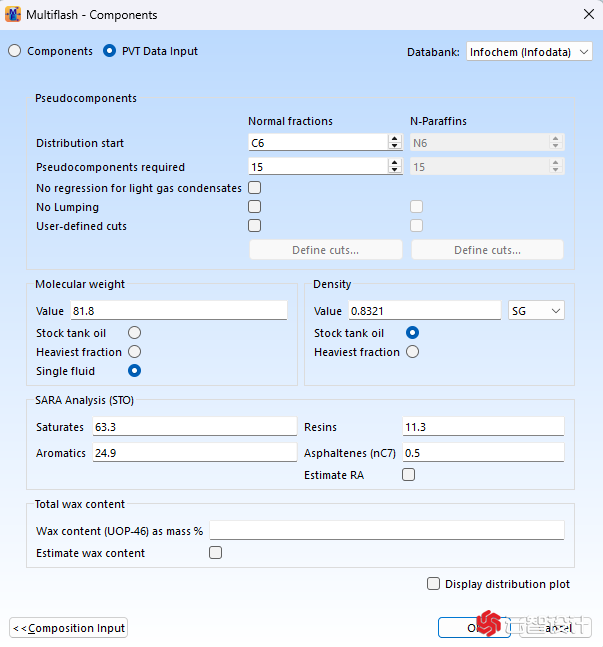
Task: Click the Pseudocomponents required field showing 15
Action: pyautogui.click(x=318, y=167)
